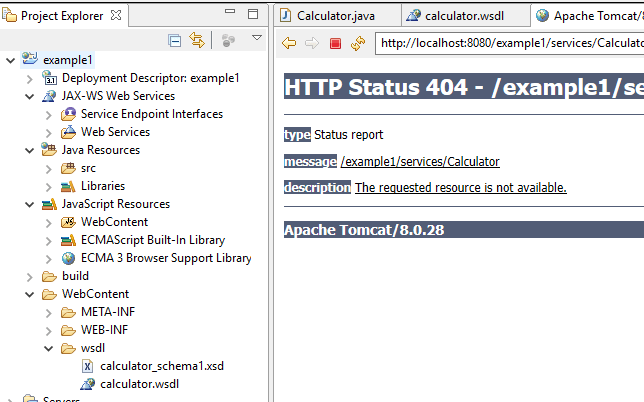Click the Service Endpoint Interfaces icon

click(x=68, y=114)
